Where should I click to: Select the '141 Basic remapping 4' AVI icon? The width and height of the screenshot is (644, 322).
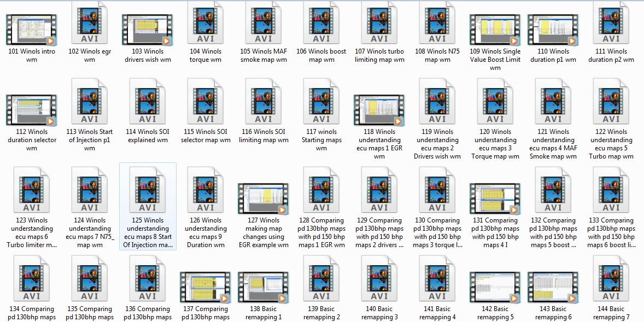pos(437,278)
